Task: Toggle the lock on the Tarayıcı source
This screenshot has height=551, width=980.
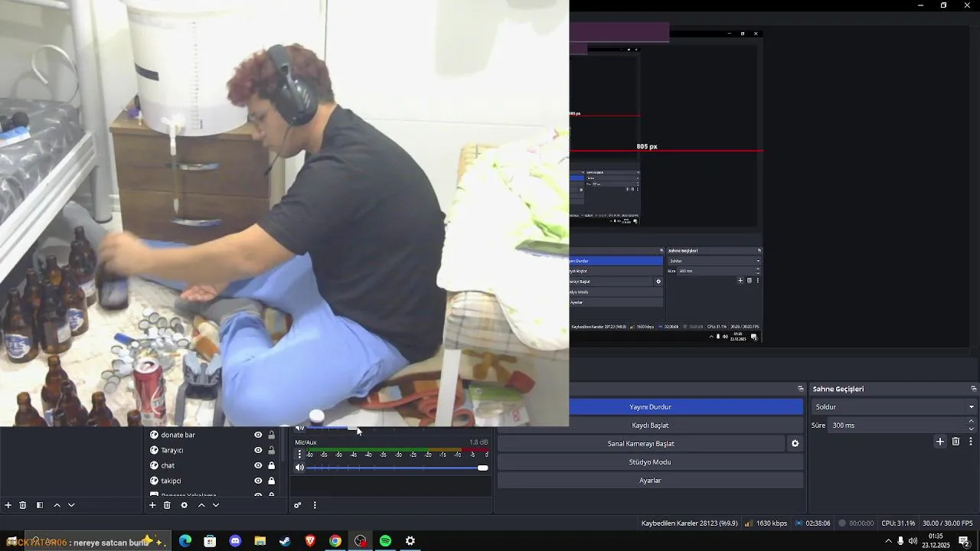Action: click(x=271, y=450)
